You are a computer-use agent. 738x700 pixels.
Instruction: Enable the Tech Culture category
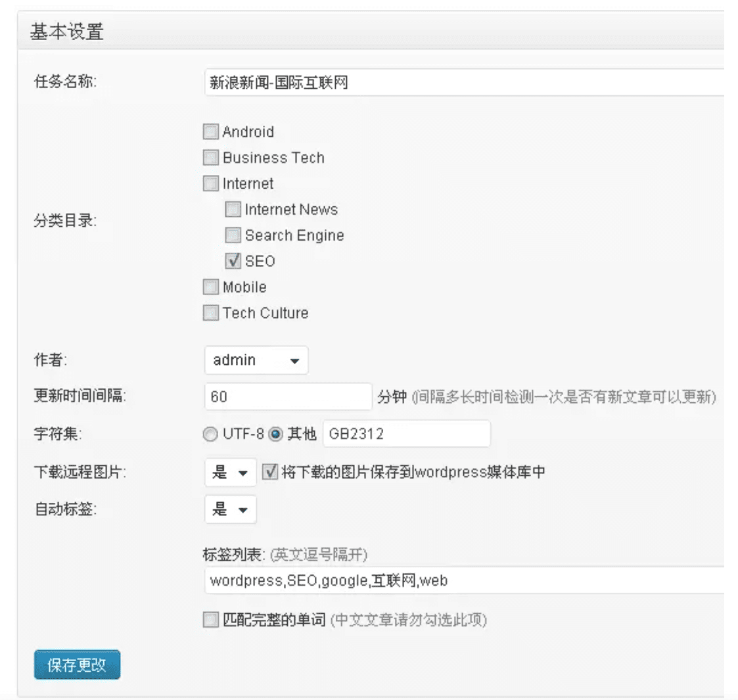210,313
